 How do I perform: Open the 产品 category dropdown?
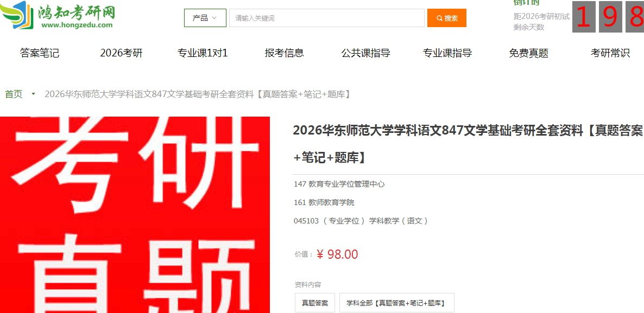(x=205, y=18)
